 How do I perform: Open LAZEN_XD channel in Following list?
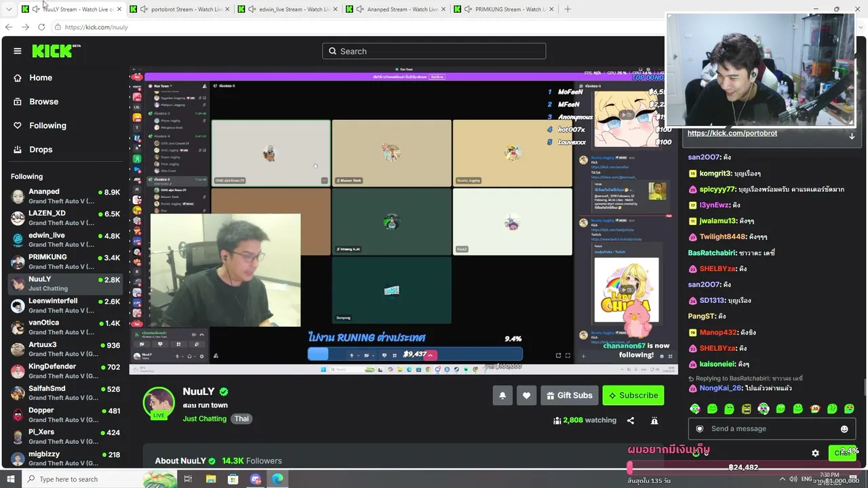[65, 218]
